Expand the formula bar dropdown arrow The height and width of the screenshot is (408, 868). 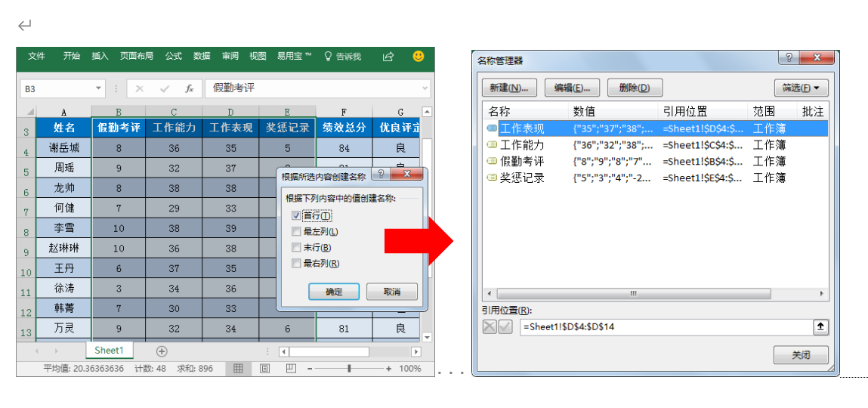pyautogui.click(x=425, y=88)
